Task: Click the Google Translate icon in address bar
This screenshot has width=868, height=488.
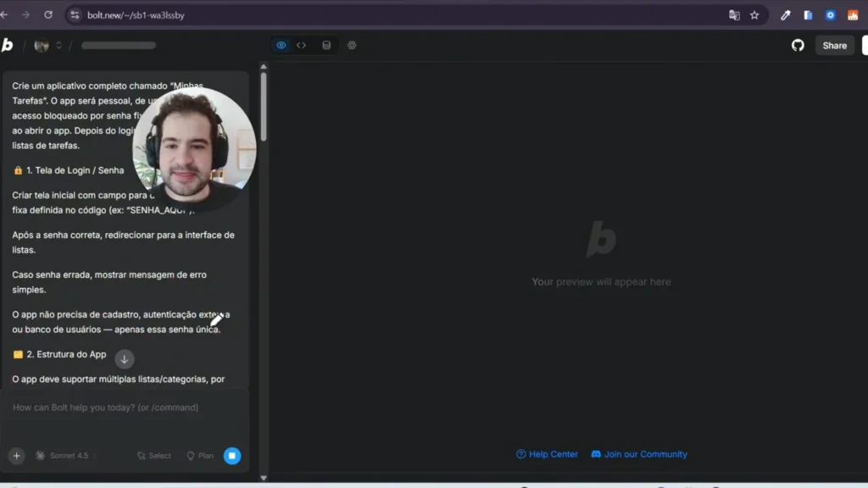Action: coord(733,14)
